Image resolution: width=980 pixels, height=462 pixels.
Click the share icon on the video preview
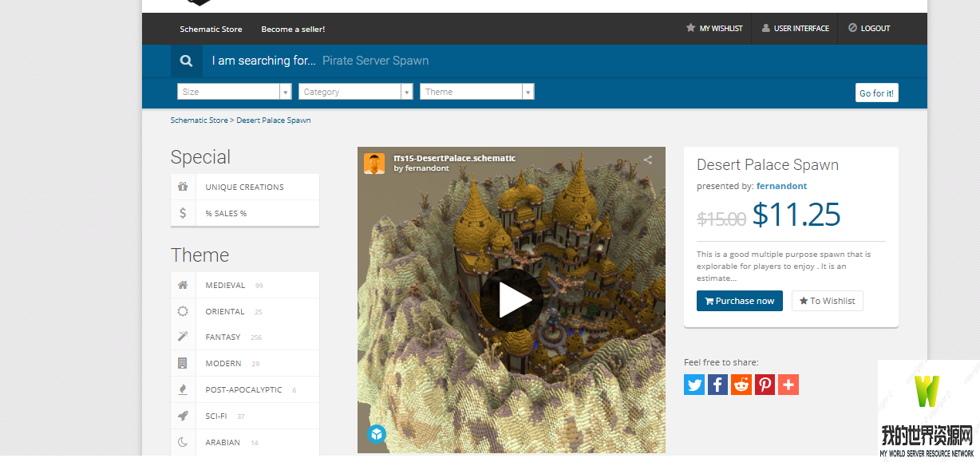point(648,160)
